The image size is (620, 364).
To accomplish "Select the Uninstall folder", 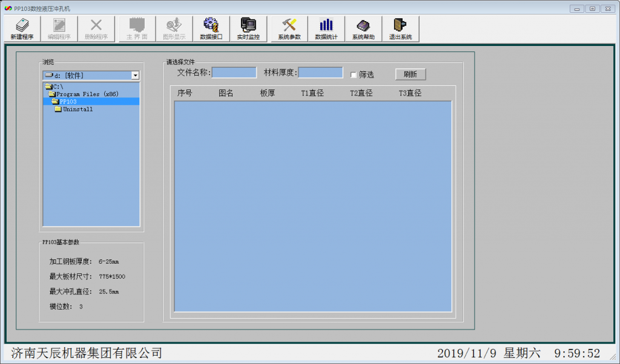I will pos(77,109).
